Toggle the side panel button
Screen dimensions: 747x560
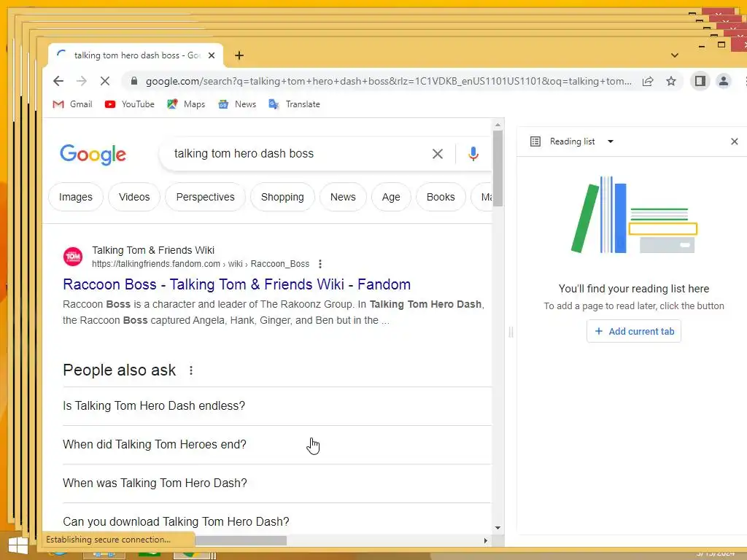(700, 81)
